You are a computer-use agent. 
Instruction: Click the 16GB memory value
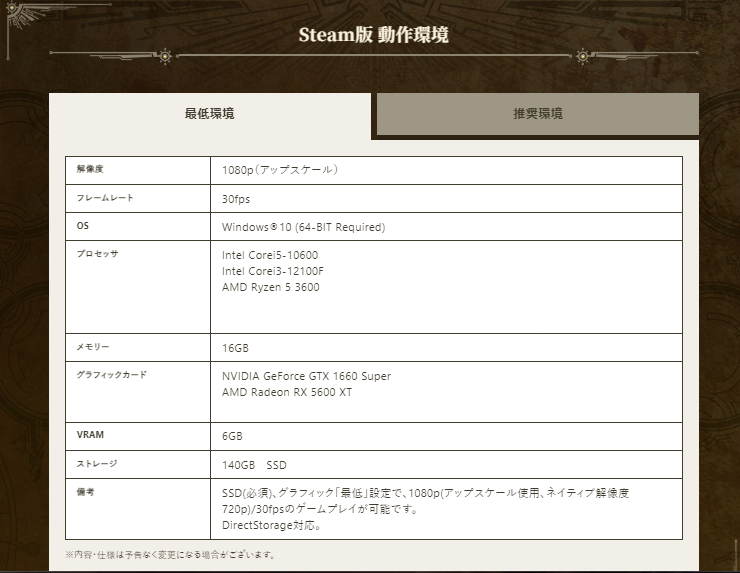235,347
